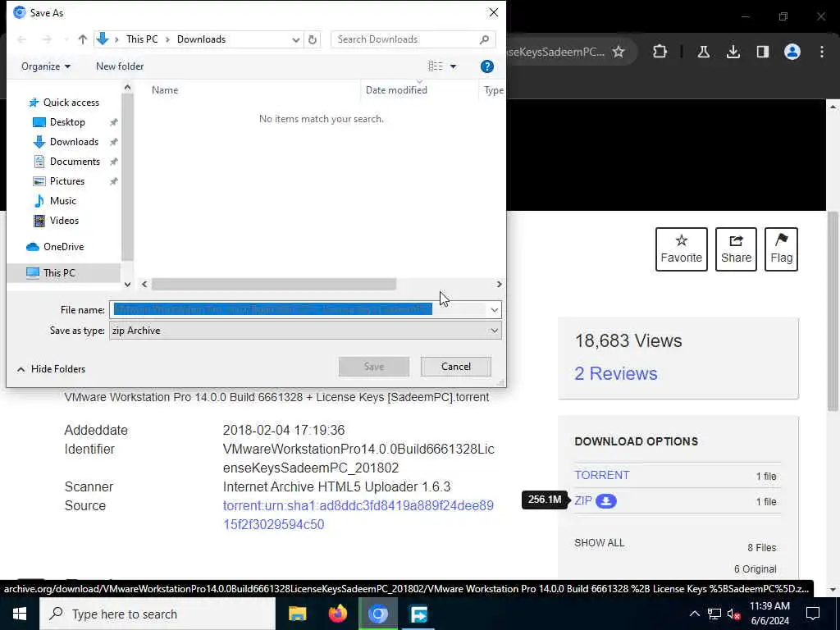The height and width of the screenshot is (630, 840).
Task: Click This PC in address breadcrumb
Action: tap(142, 39)
